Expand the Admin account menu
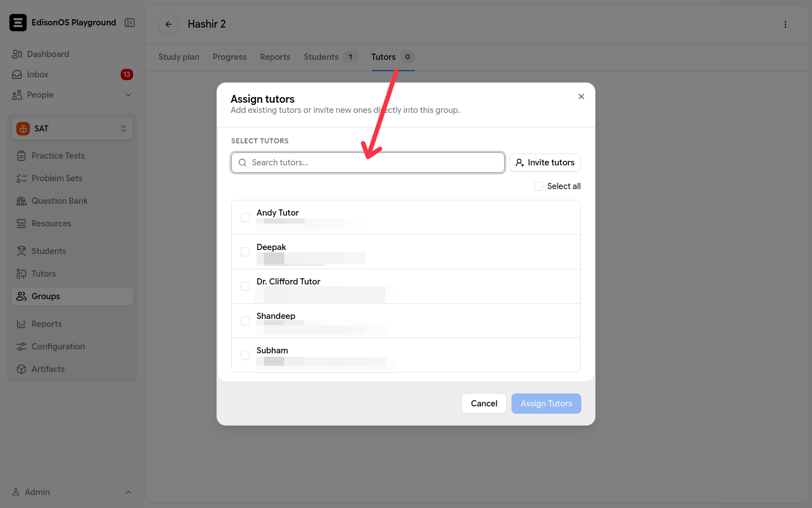This screenshot has height=508, width=812. (72, 492)
